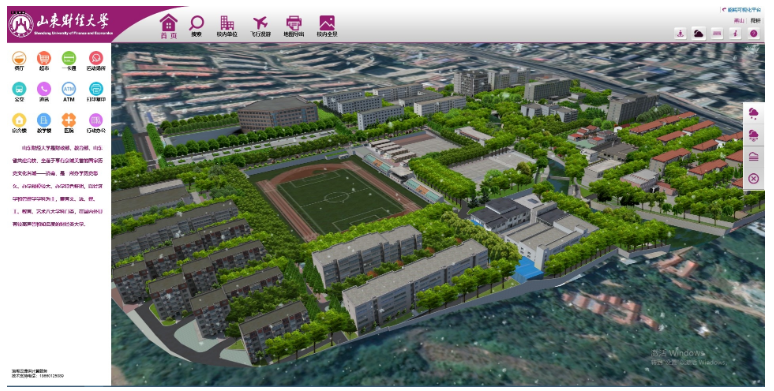Toggle the weather cloud toolbar button

[x=698, y=34]
